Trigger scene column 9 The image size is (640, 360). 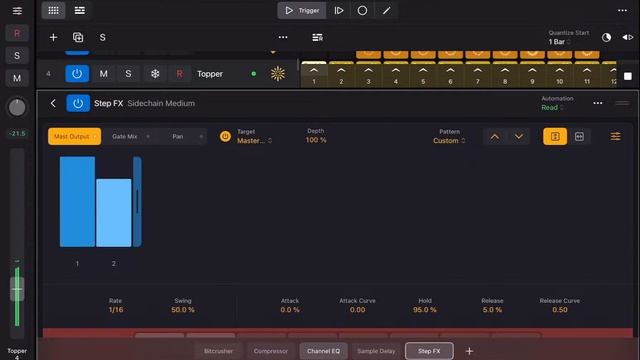point(532,75)
